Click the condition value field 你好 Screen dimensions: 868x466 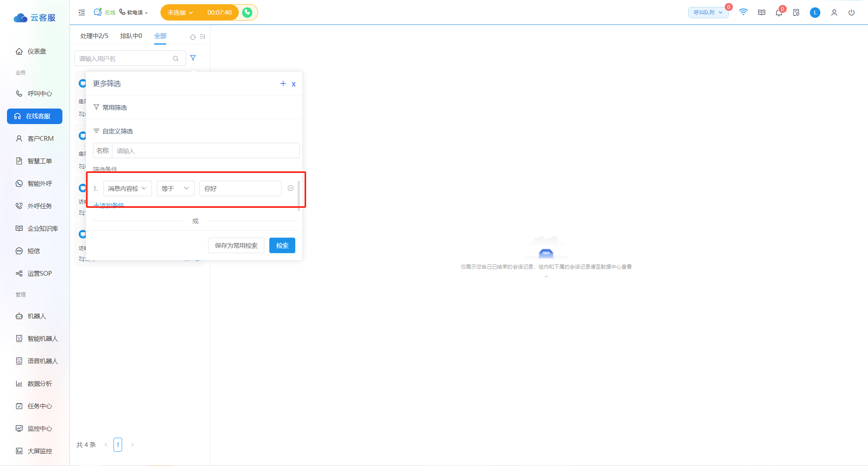240,188
